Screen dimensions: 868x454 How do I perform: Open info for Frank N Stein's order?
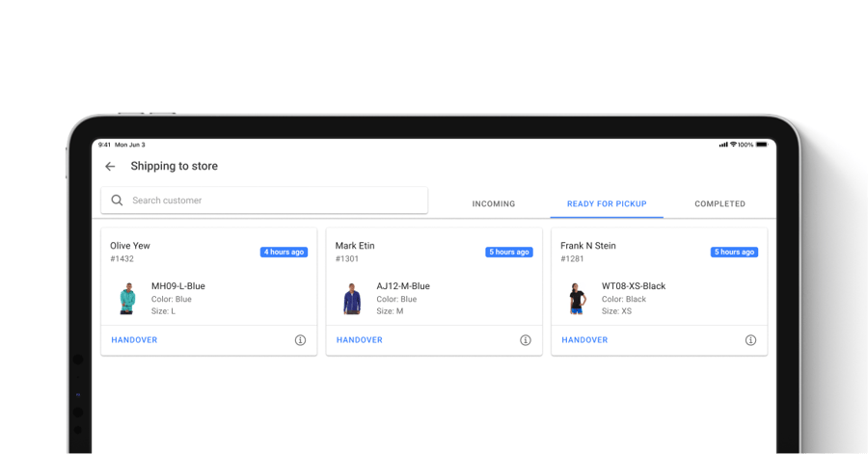tap(750, 340)
